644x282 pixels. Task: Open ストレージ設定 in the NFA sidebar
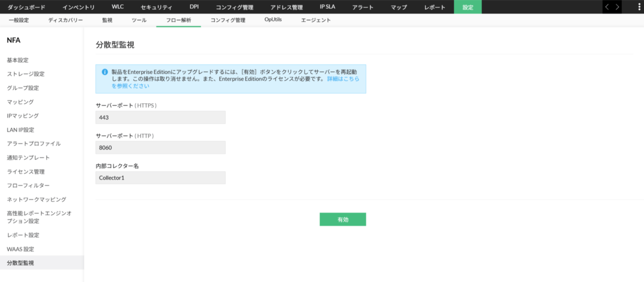click(x=26, y=74)
